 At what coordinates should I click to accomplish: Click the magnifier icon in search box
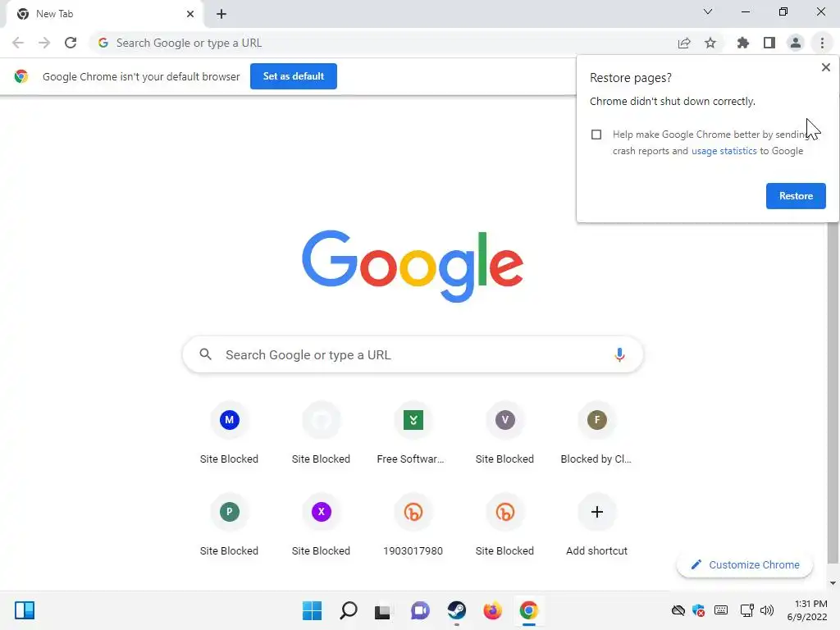205,354
